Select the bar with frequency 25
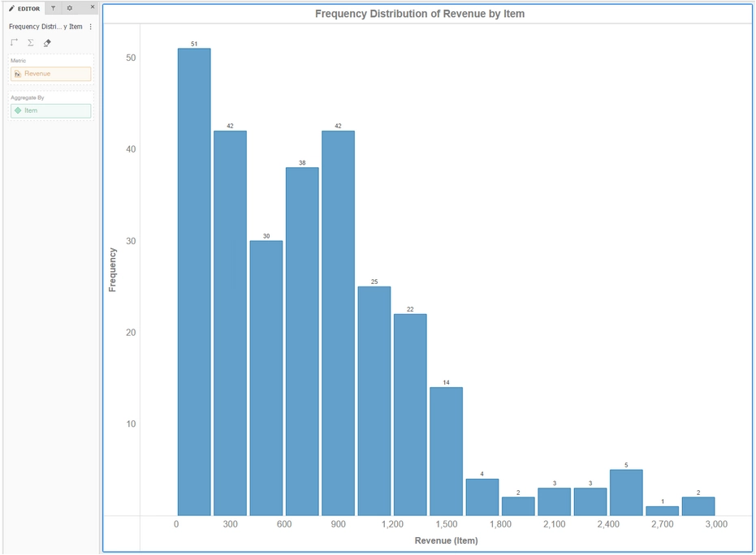Screen dimensions: 756x555 pos(374,400)
